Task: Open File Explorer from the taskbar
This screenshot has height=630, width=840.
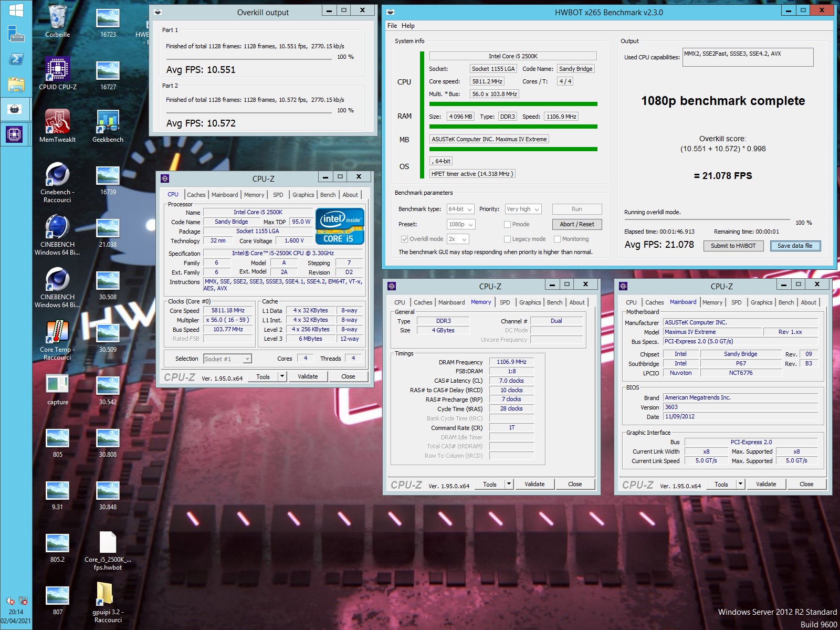Action: [16, 84]
